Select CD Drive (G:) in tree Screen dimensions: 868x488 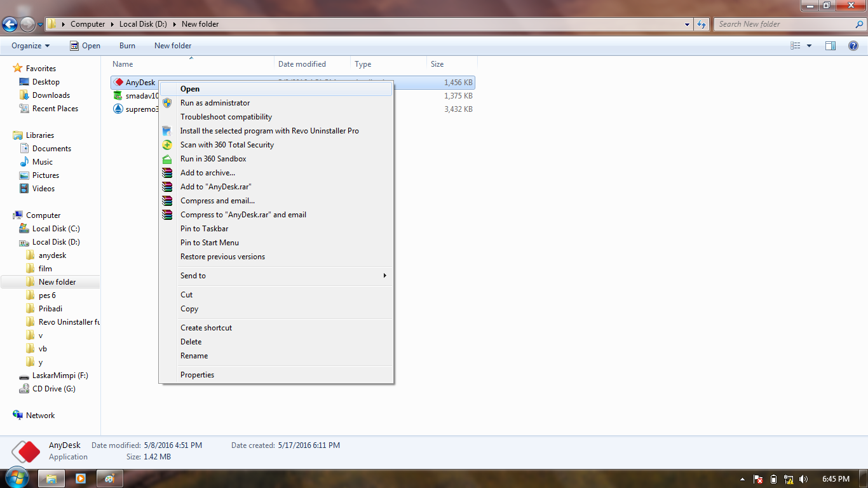(53, 389)
